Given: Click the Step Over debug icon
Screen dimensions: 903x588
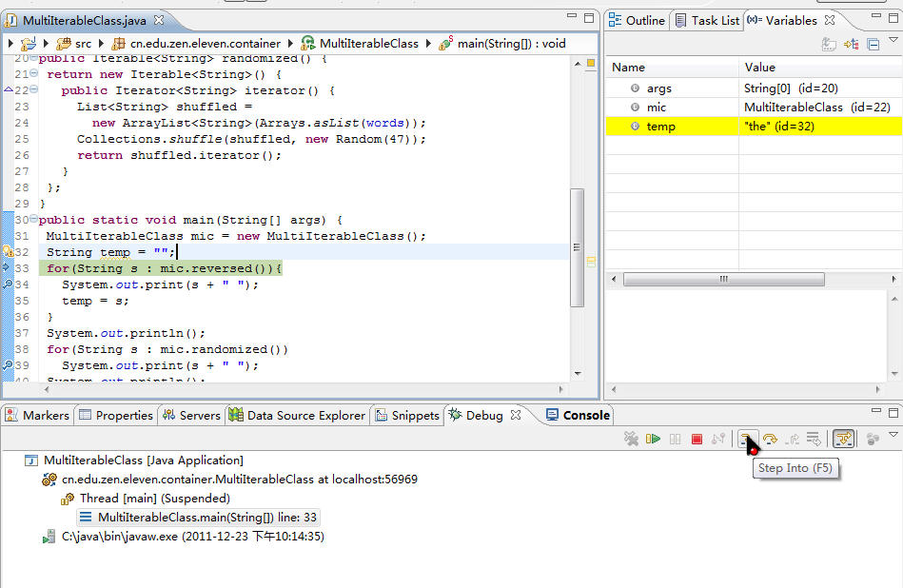Looking at the screenshot, I should (x=770, y=439).
